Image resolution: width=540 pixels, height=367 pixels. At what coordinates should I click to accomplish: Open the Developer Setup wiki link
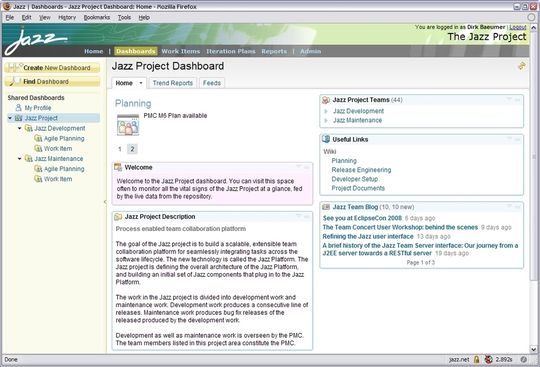click(x=355, y=179)
